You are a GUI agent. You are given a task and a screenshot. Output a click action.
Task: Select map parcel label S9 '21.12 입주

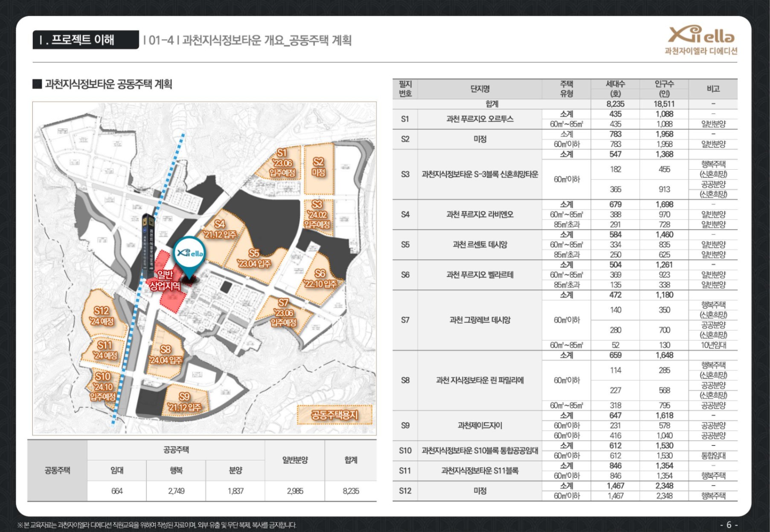point(184,402)
